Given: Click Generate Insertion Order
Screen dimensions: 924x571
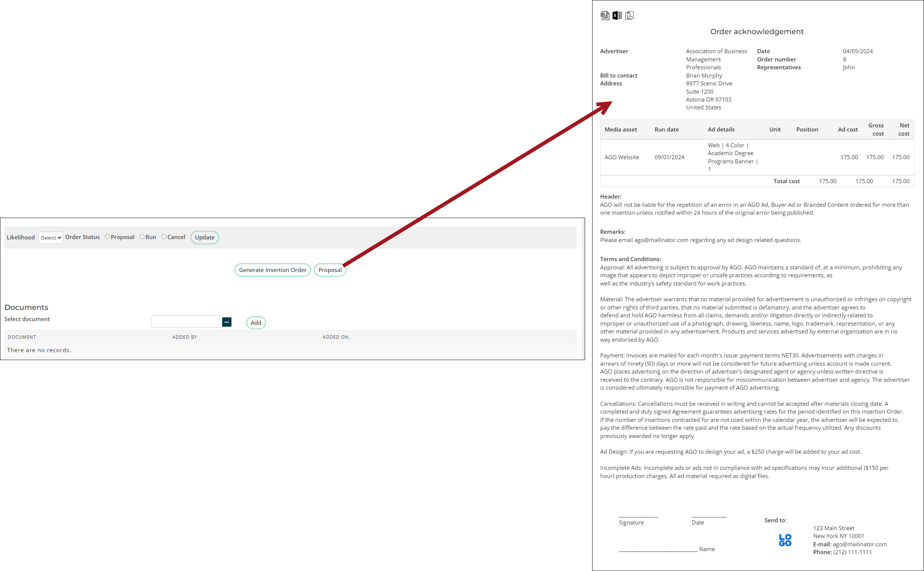Looking at the screenshot, I should click(272, 270).
